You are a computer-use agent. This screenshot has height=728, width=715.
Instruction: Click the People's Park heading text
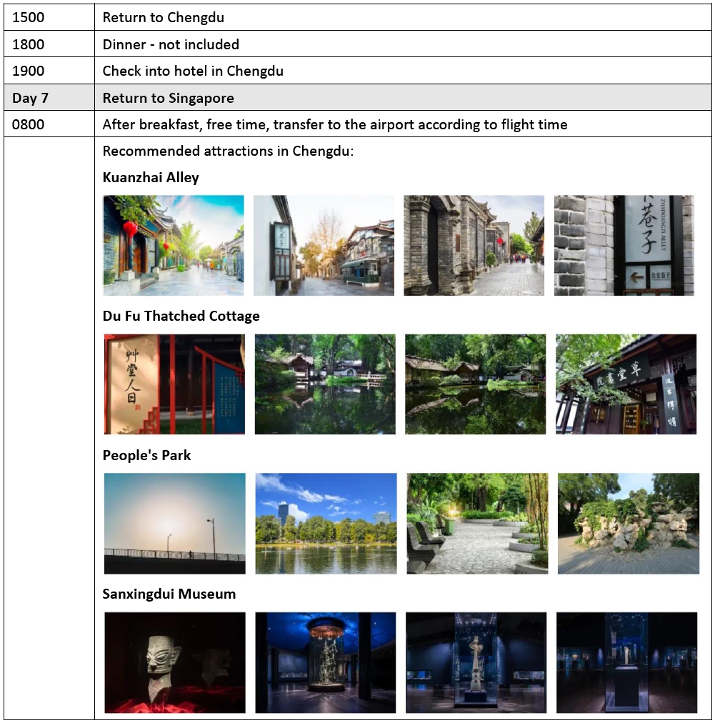146,455
